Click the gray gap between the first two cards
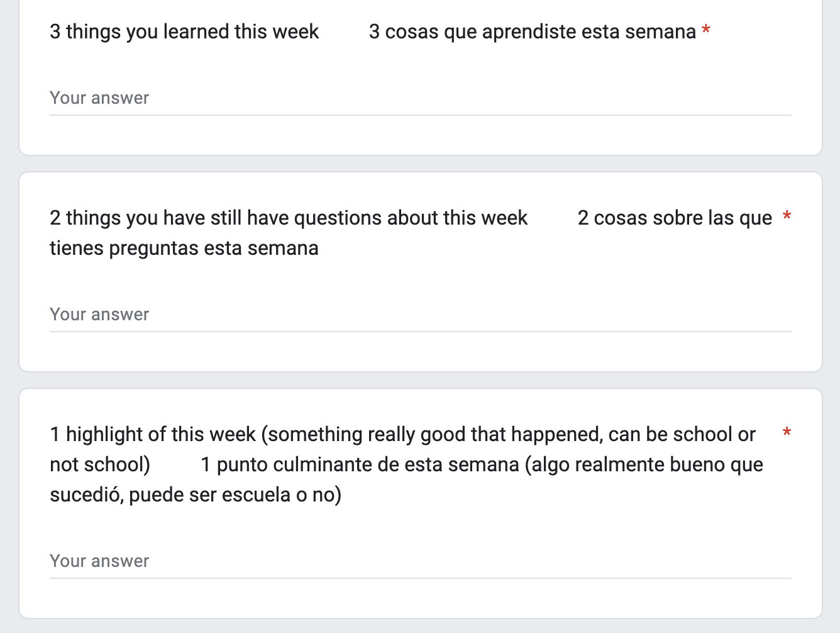This screenshot has width=840, height=633. (x=420, y=164)
